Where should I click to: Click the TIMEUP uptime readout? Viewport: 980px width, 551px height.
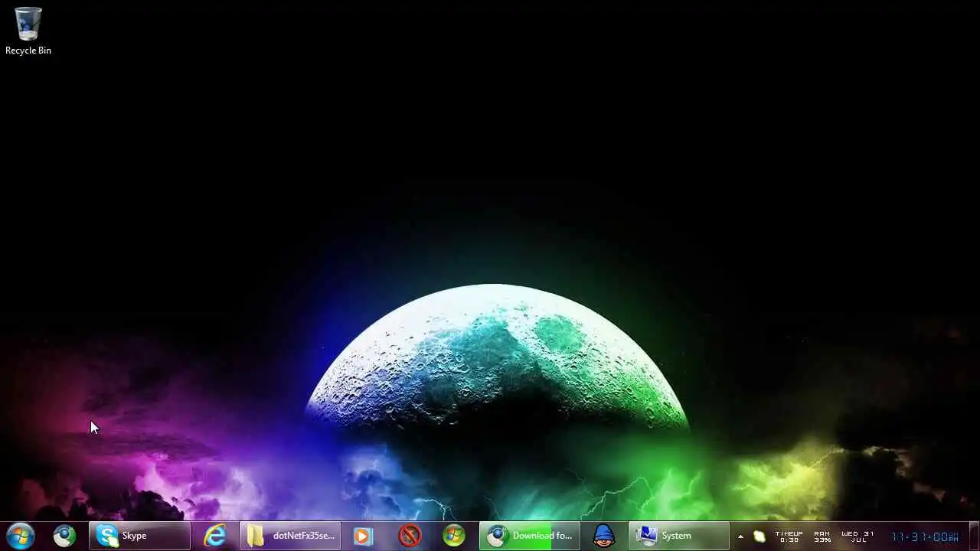[x=789, y=536]
